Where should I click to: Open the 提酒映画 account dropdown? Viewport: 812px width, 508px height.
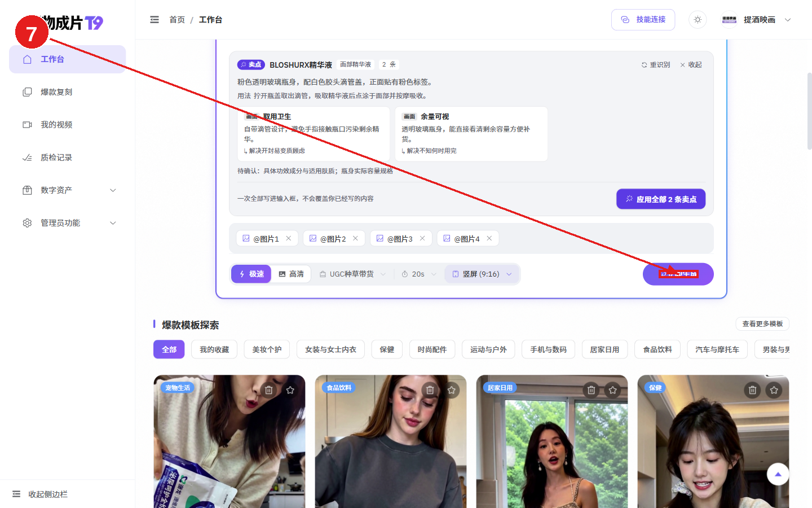point(757,20)
